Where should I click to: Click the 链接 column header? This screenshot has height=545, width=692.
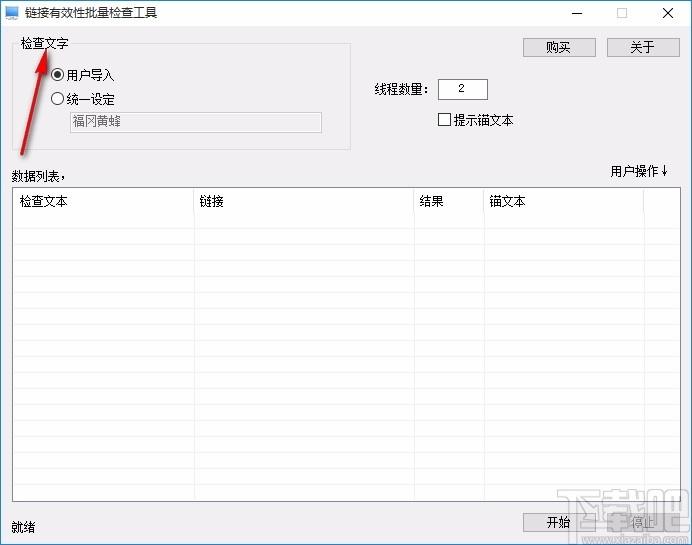tap(304, 202)
